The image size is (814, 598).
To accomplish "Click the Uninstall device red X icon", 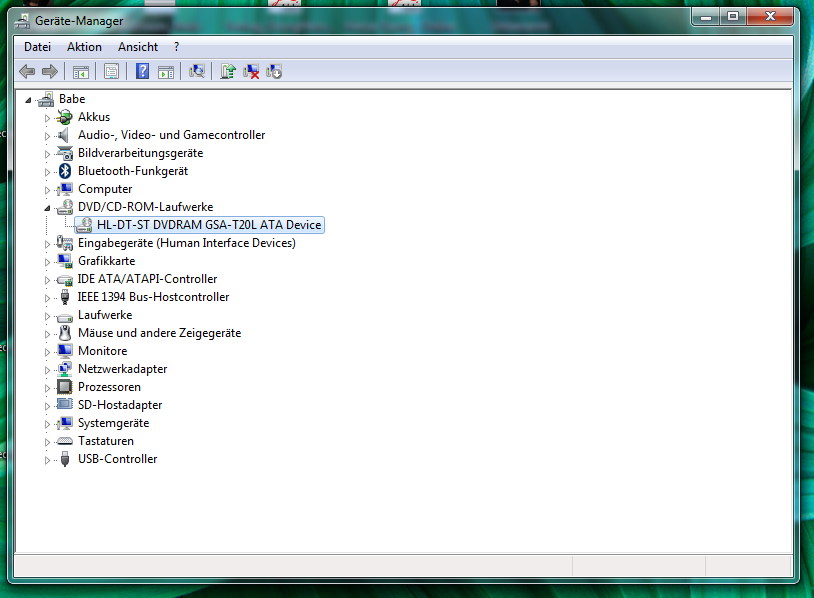I will pyautogui.click(x=251, y=72).
